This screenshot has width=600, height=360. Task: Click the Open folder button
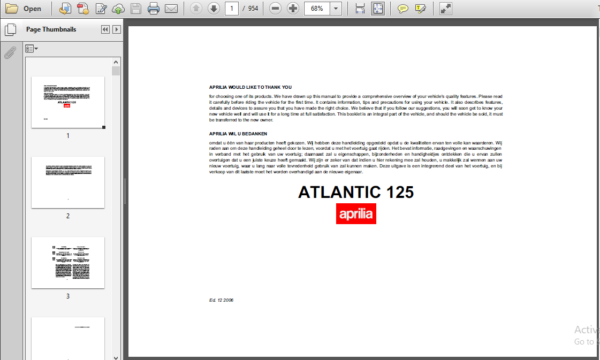tap(23, 8)
